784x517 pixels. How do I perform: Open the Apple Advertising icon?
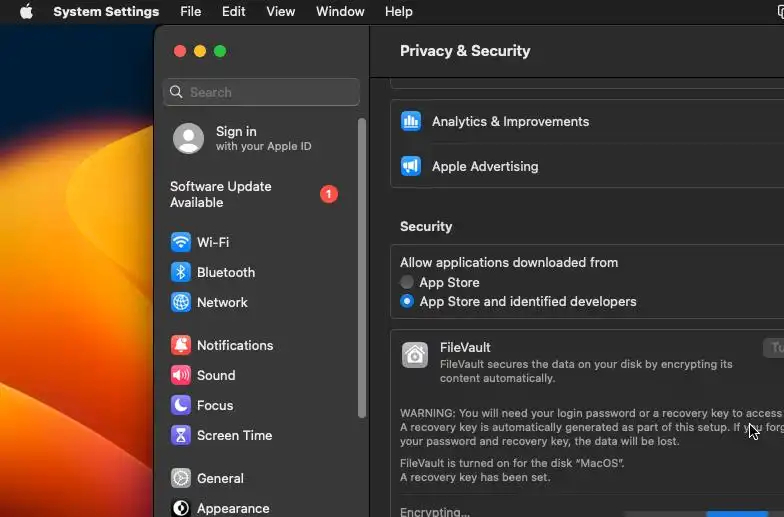tap(411, 166)
